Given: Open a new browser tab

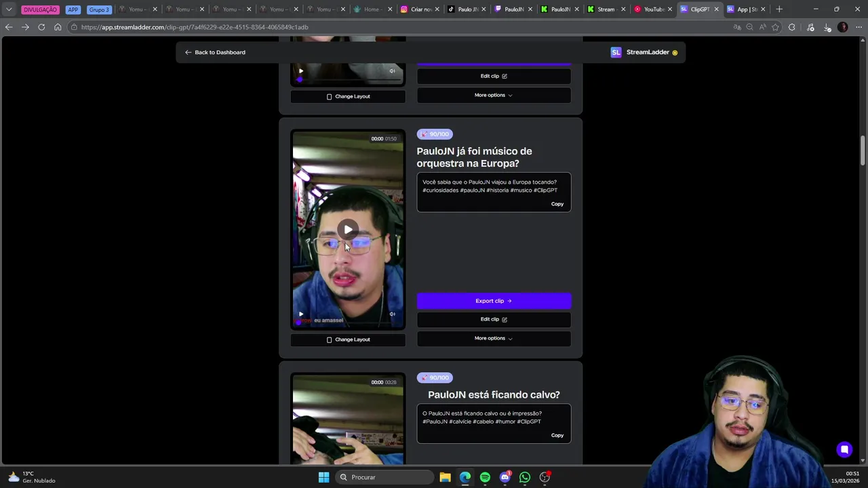Looking at the screenshot, I should (x=779, y=9).
